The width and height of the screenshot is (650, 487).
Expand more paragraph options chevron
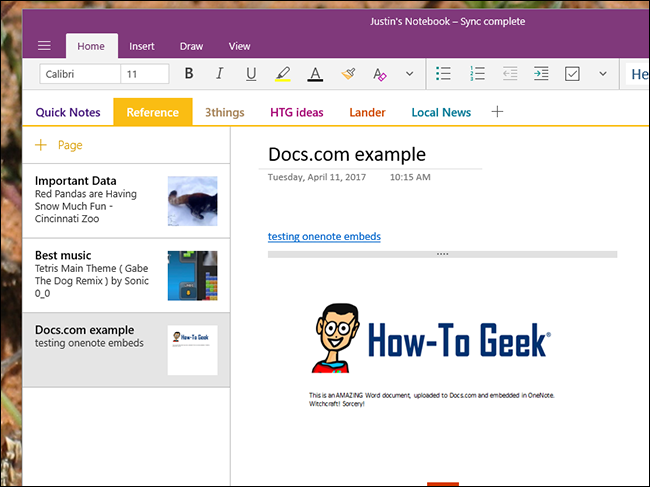tap(603, 74)
